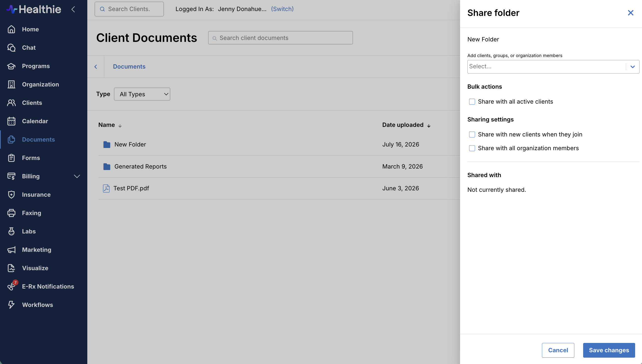Open the Clients people icon
Image resolution: width=642 pixels, height=364 pixels.
tap(11, 103)
